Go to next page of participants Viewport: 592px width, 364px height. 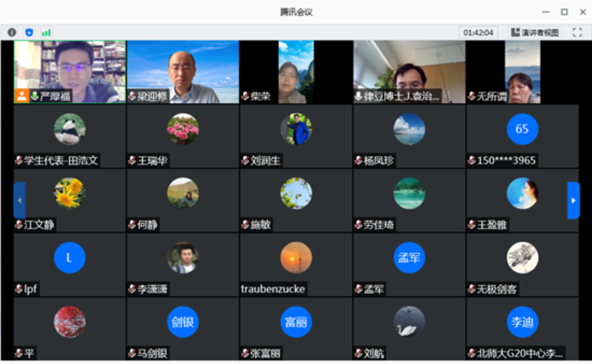tap(573, 200)
